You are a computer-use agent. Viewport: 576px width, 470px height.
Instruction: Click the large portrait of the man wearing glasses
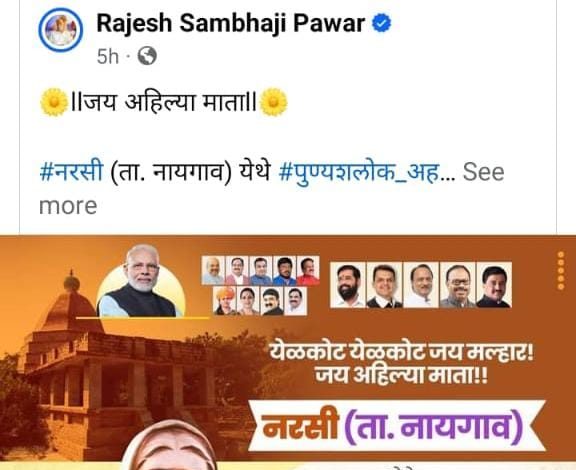(458, 285)
